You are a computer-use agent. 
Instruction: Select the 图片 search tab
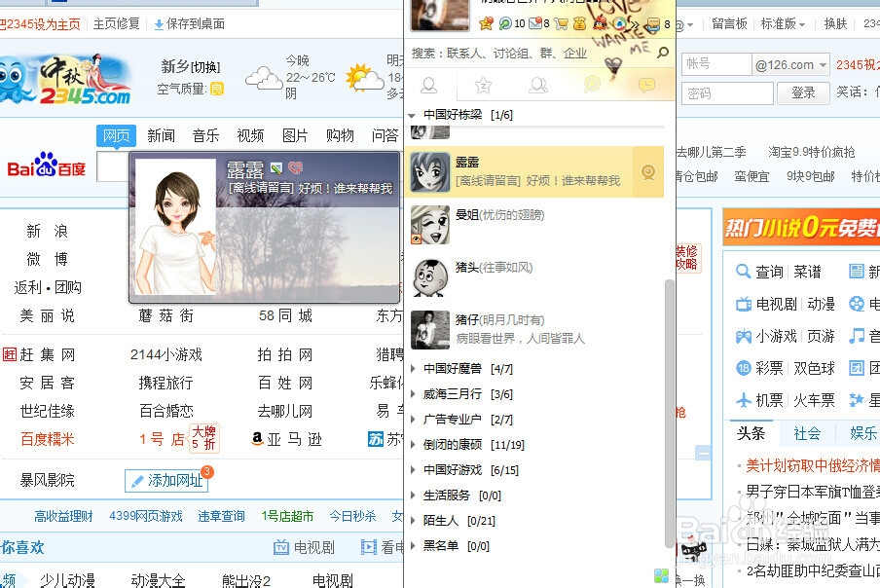pos(295,135)
